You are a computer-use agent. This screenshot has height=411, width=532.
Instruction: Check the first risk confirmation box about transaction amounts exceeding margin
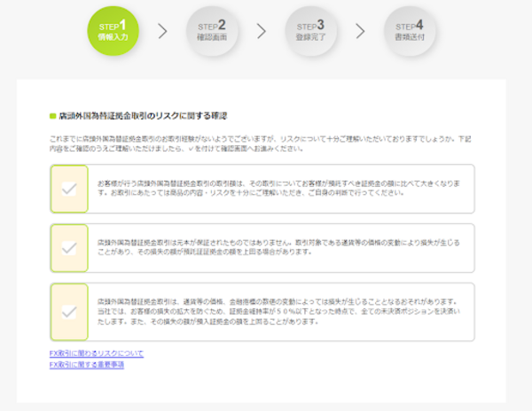pos(69,189)
